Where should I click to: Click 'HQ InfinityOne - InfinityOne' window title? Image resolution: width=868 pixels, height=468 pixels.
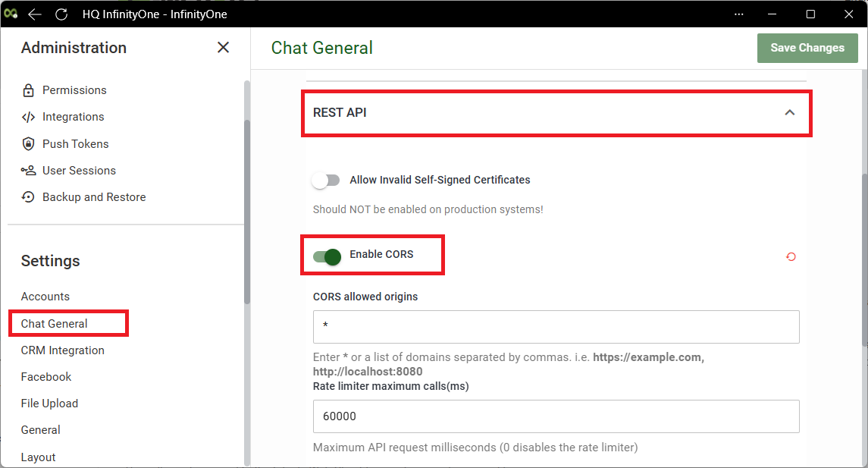point(155,14)
